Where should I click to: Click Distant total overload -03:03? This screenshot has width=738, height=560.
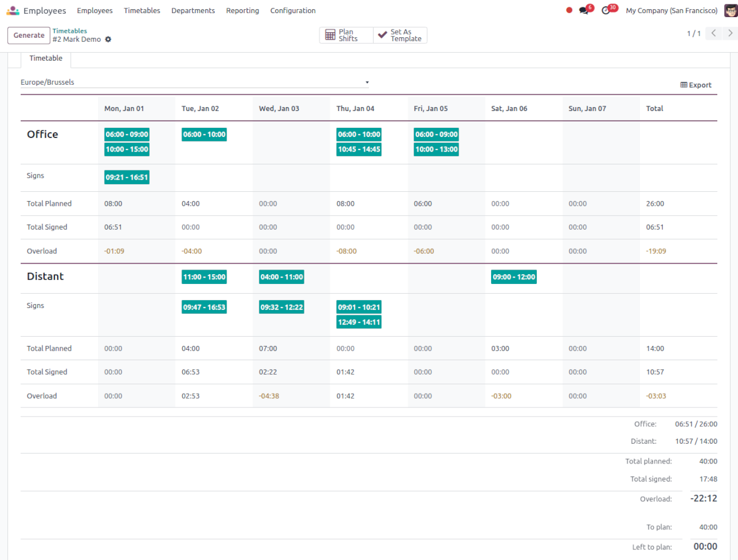click(x=656, y=396)
